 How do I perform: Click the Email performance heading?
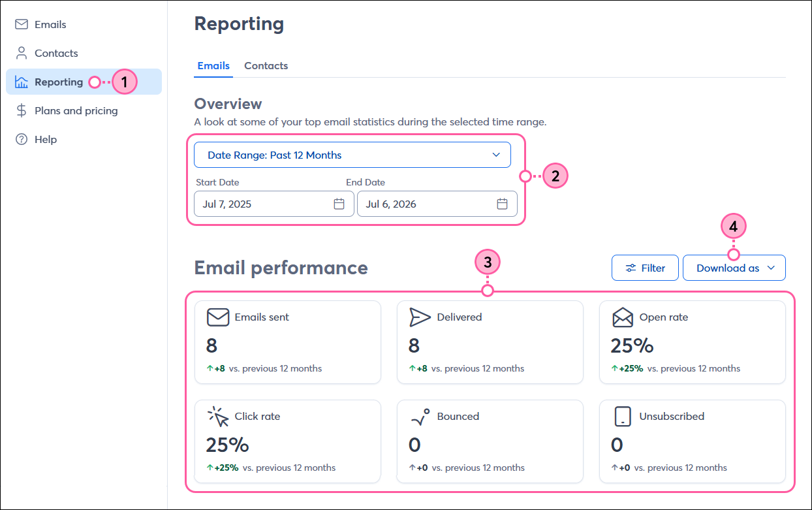(281, 268)
